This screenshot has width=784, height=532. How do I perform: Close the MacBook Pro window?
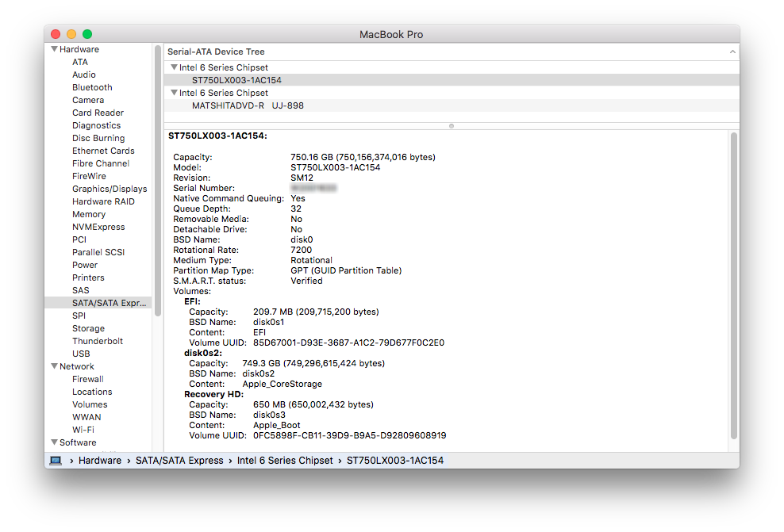click(56, 34)
